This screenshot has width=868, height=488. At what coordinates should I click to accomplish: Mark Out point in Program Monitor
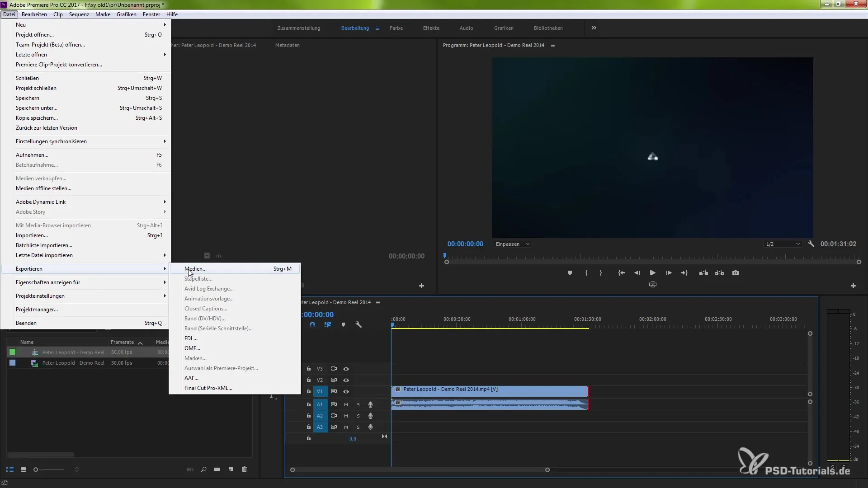click(601, 273)
